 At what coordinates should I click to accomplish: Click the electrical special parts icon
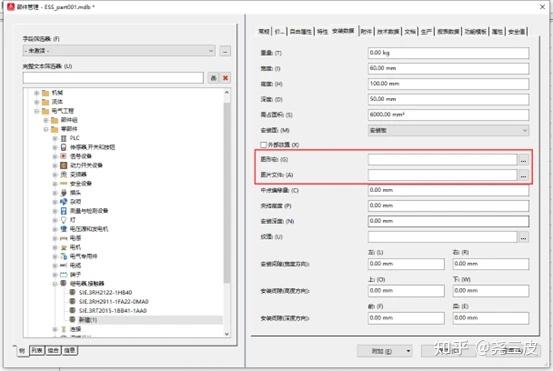click(63, 256)
